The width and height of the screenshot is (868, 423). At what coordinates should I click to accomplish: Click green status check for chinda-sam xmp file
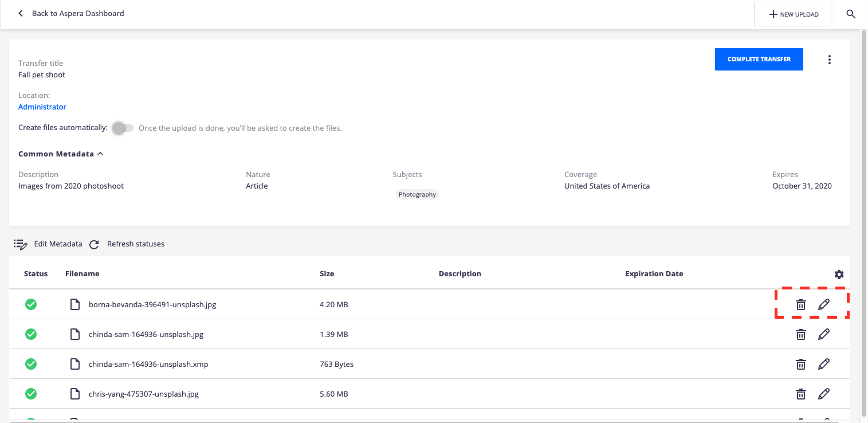(x=31, y=364)
